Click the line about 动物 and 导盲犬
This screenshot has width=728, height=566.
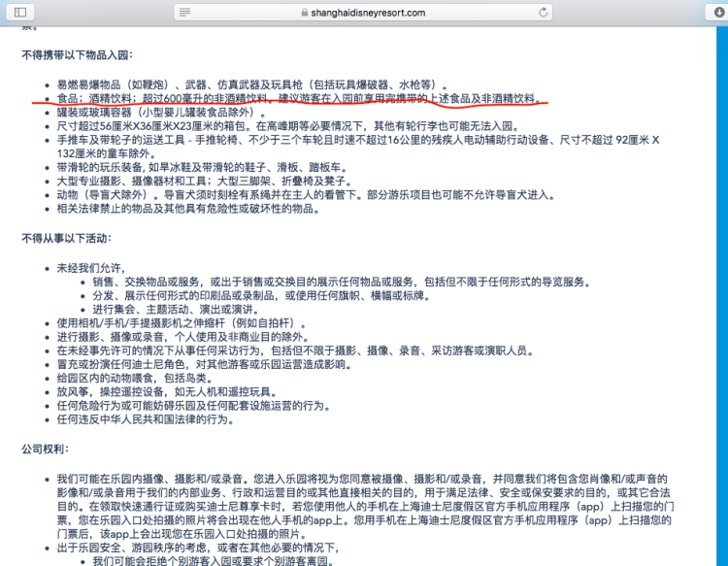tap(291, 194)
